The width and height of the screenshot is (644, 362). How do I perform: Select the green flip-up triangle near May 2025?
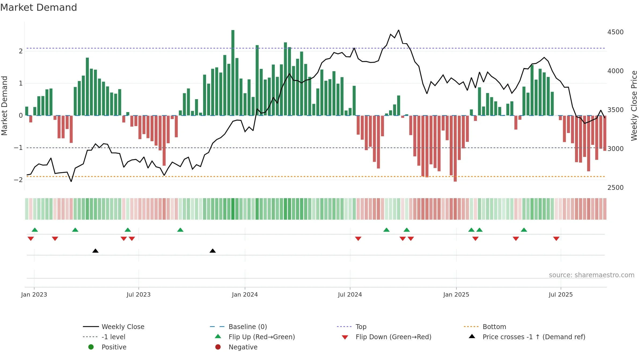click(524, 230)
